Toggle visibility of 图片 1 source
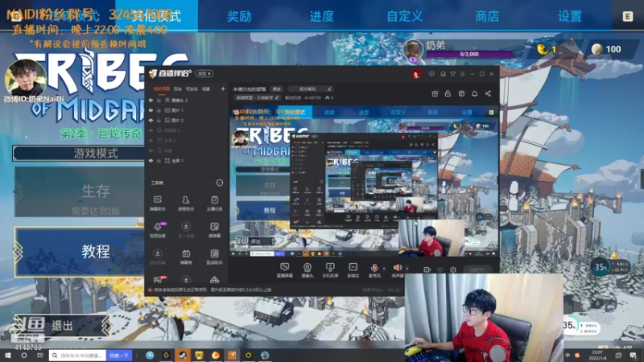Image resolution: width=644 pixels, height=362 pixels. click(x=151, y=110)
